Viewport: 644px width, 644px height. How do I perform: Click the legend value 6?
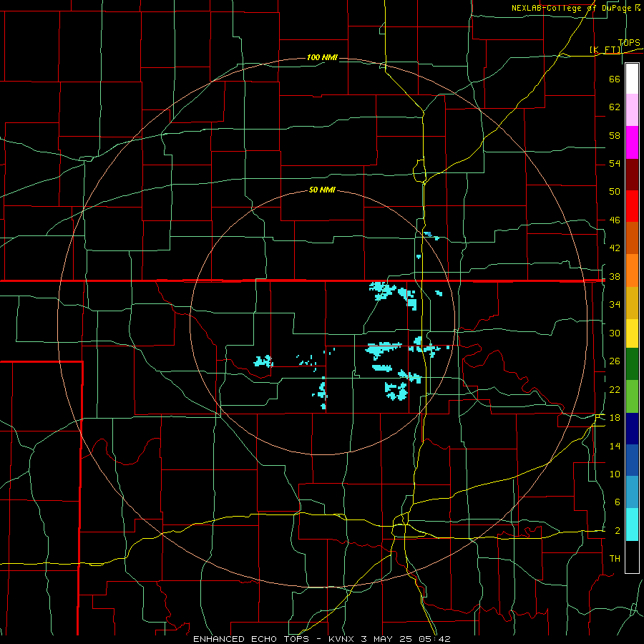click(618, 502)
